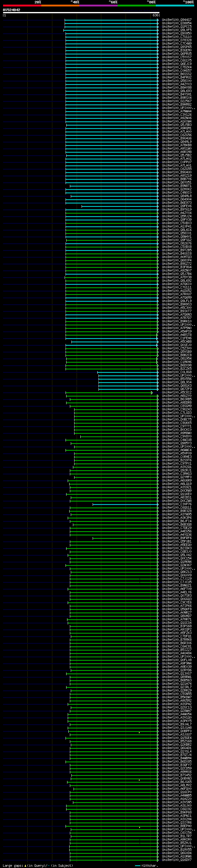Select label UniRef100_C1FEH6
197x868 pixels.
click(x=177, y=338)
